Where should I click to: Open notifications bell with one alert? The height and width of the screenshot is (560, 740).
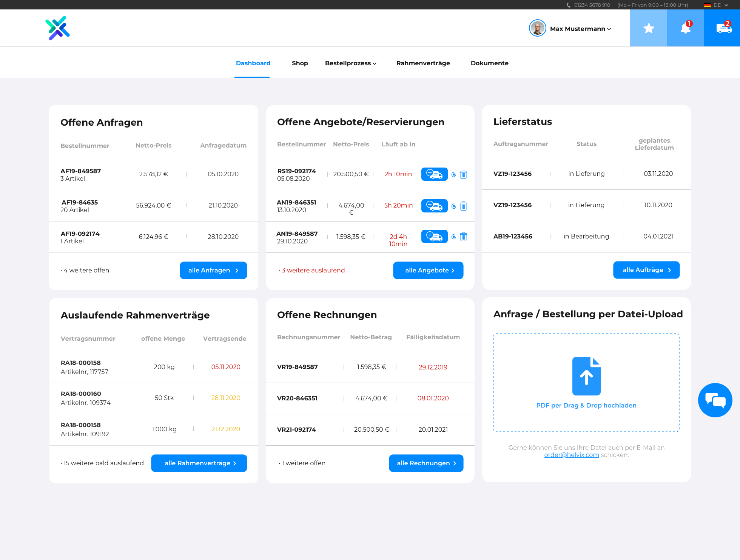pyautogui.click(x=685, y=28)
